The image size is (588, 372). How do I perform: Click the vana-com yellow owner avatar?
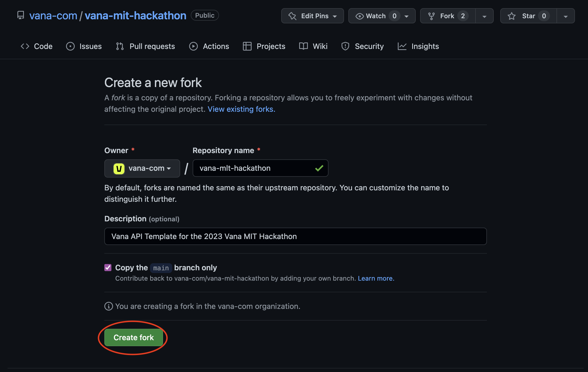119,169
